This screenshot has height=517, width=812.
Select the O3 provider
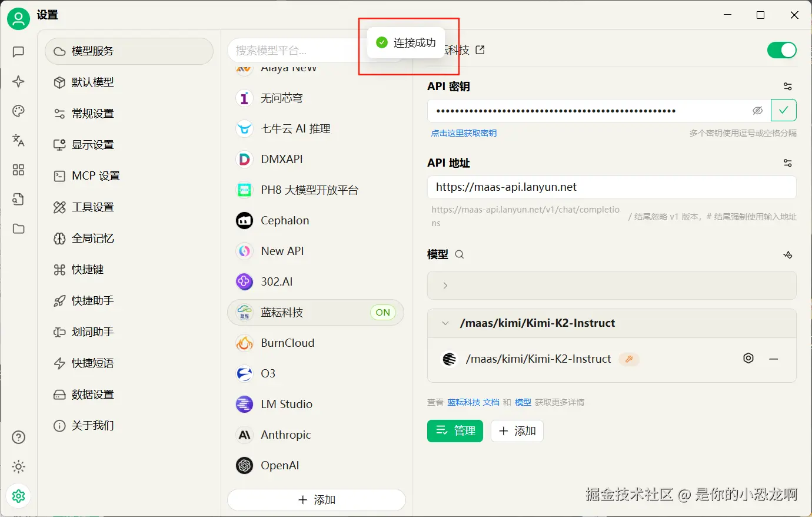(x=316, y=373)
